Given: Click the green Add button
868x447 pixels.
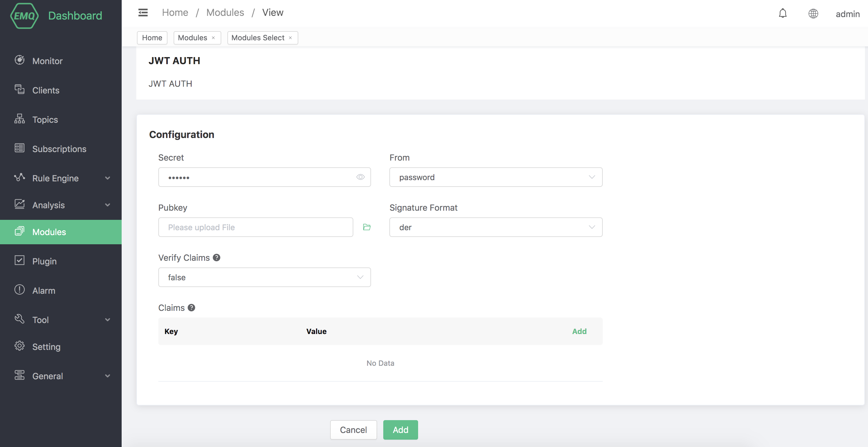Looking at the screenshot, I should (400, 430).
